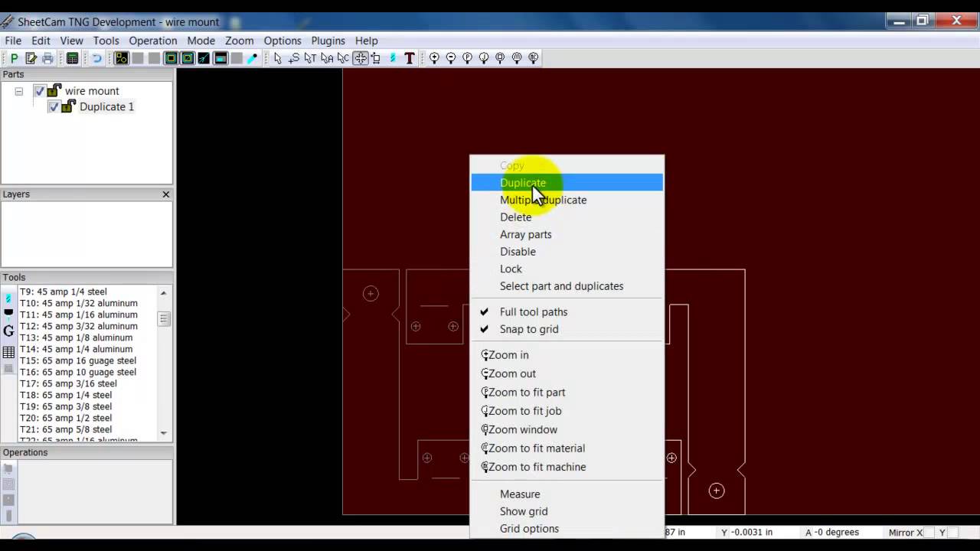Screen dimensions: 980x551
Task: Open the edit job notes icon
Action: pyautogui.click(x=31, y=58)
